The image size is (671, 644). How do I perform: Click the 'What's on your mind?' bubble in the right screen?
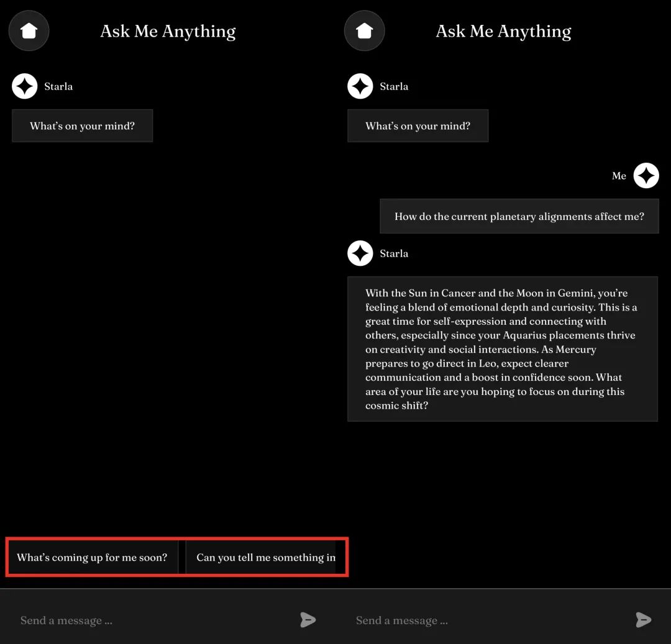point(418,125)
